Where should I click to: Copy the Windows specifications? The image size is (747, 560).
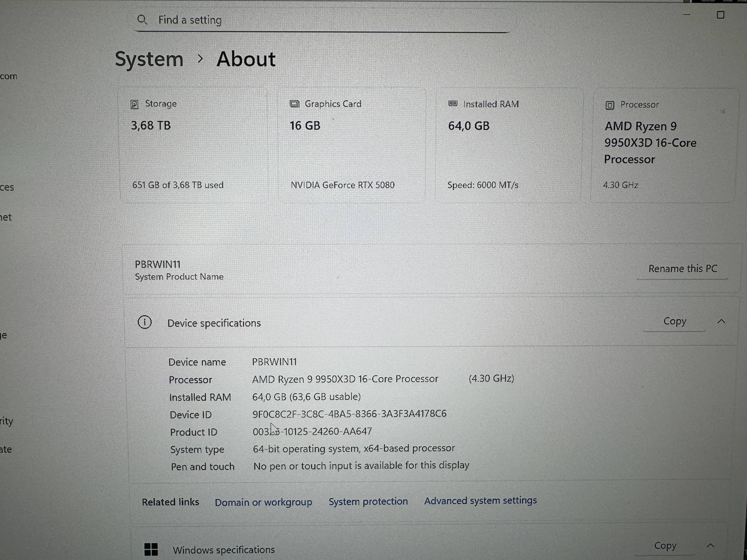click(x=665, y=546)
